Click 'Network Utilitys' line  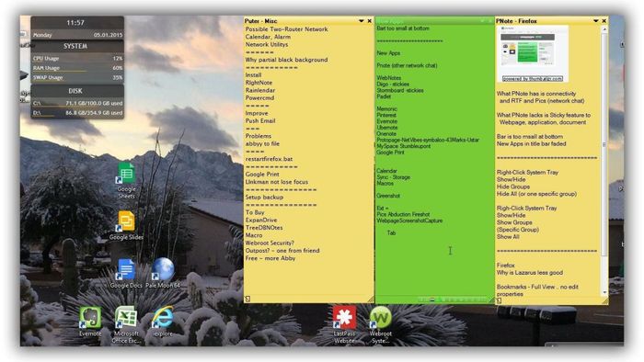click(267, 44)
